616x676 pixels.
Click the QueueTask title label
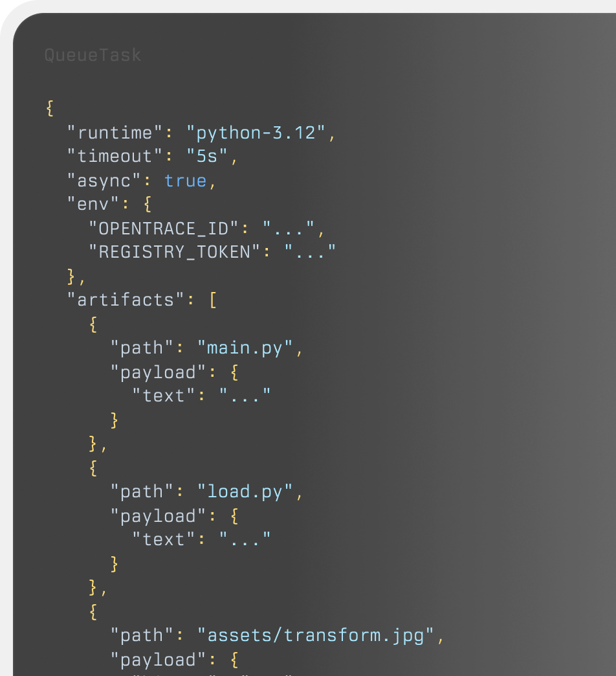[x=93, y=55]
